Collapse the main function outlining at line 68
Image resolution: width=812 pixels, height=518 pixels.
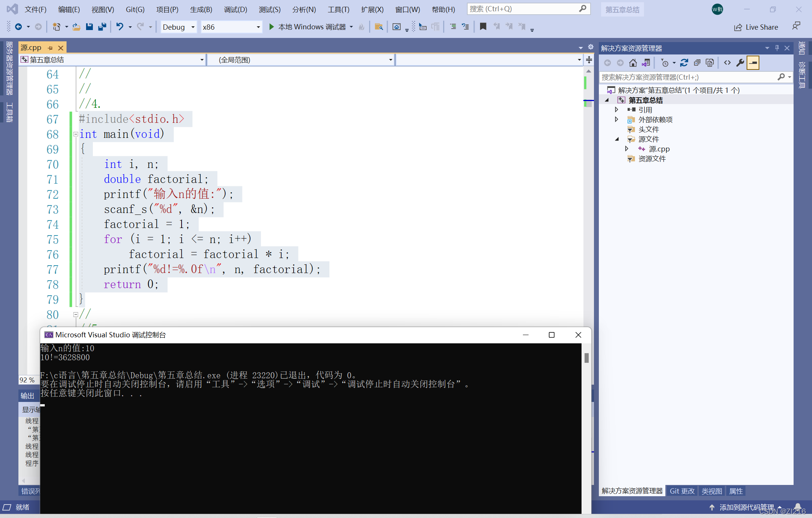pos(76,134)
